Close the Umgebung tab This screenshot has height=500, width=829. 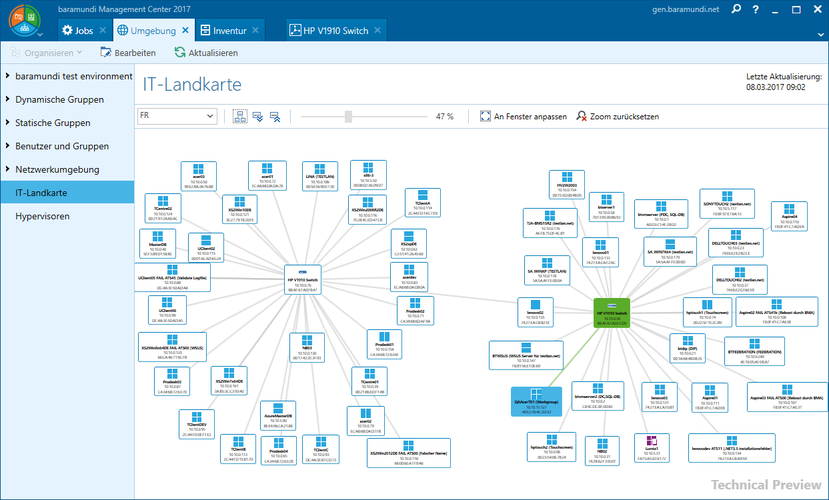click(185, 30)
